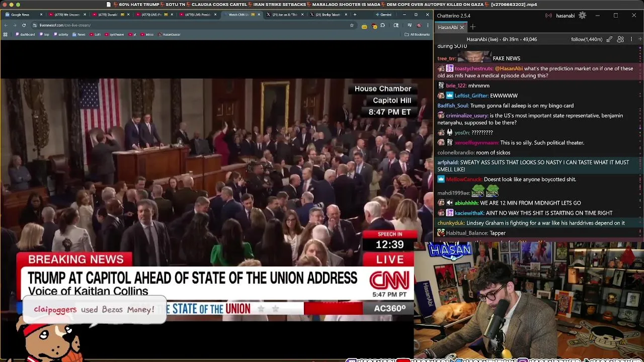Open the LoFi bookmark
The width and height of the screenshot is (644, 362).
(96, 35)
